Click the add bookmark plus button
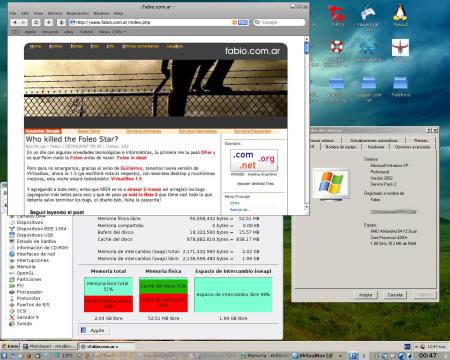 coord(49,22)
